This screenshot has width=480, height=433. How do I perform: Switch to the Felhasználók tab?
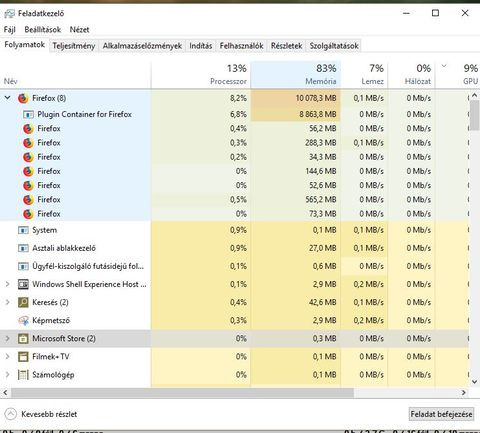pyautogui.click(x=241, y=46)
